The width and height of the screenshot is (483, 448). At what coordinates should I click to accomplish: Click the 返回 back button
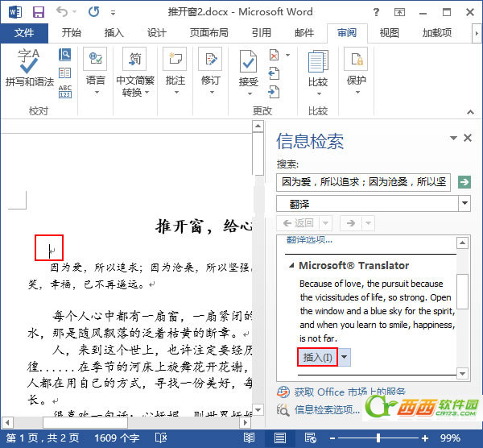coord(298,223)
